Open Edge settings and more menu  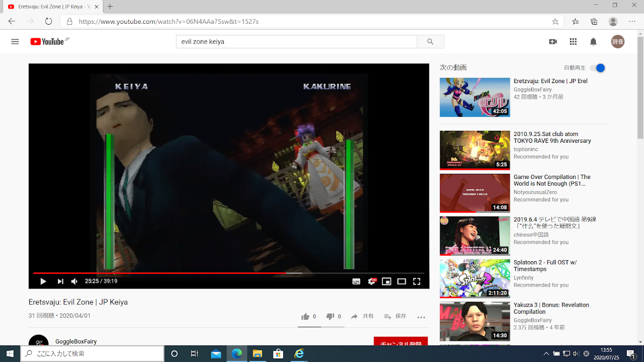(632, 21)
